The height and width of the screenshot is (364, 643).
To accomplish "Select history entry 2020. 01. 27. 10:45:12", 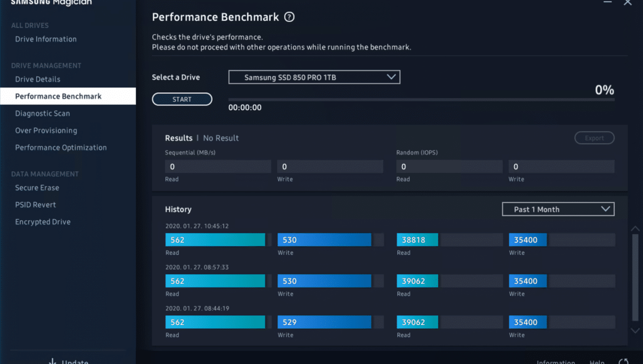I will click(x=197, y=226).
